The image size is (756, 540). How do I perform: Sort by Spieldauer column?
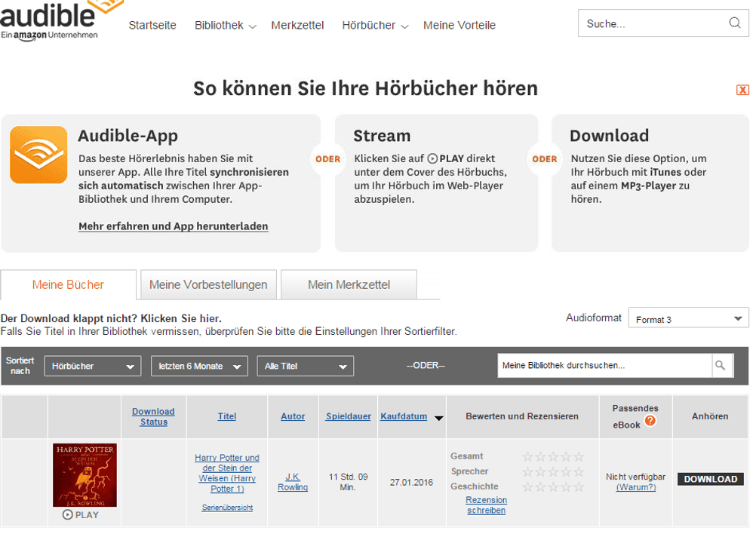coord(348,416)
